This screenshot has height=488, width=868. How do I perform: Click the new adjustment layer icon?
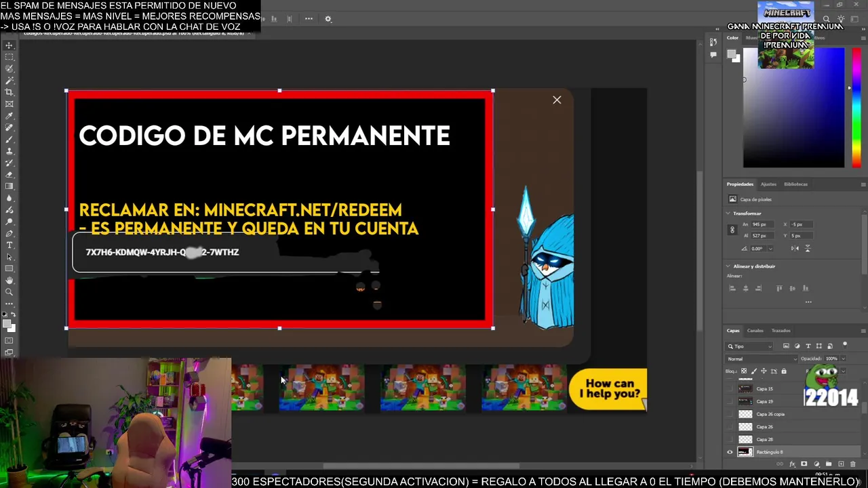point(816,464)
